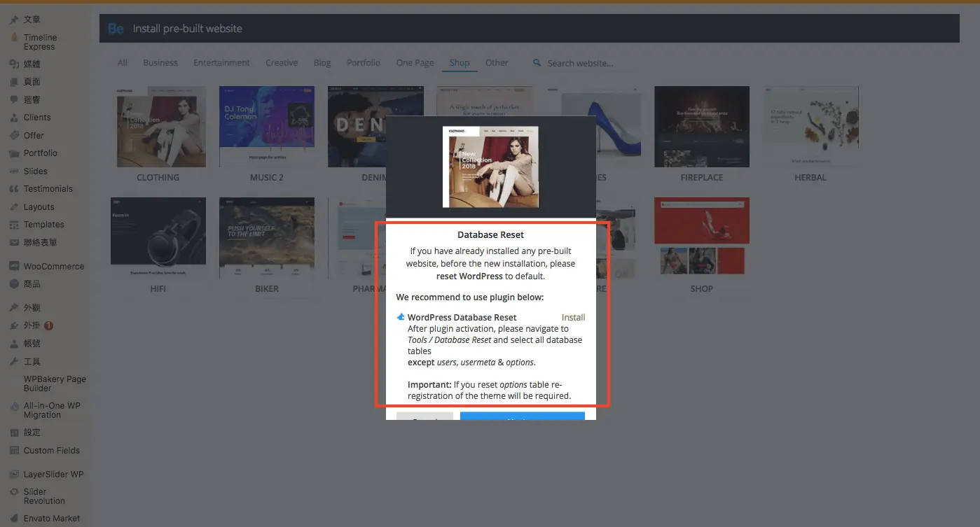The image size is (980, 527).
Task: Click the 頁面 pages icon
Action: [14, 82]
